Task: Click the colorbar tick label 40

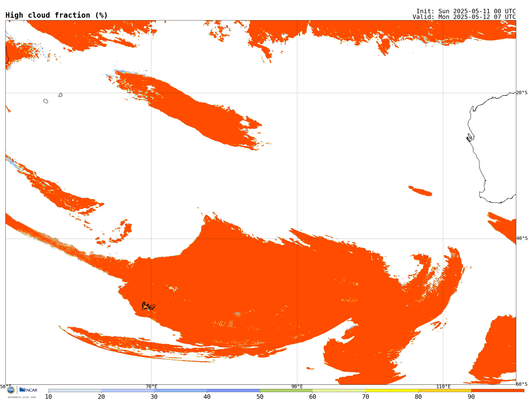Action: pos(207,397)
